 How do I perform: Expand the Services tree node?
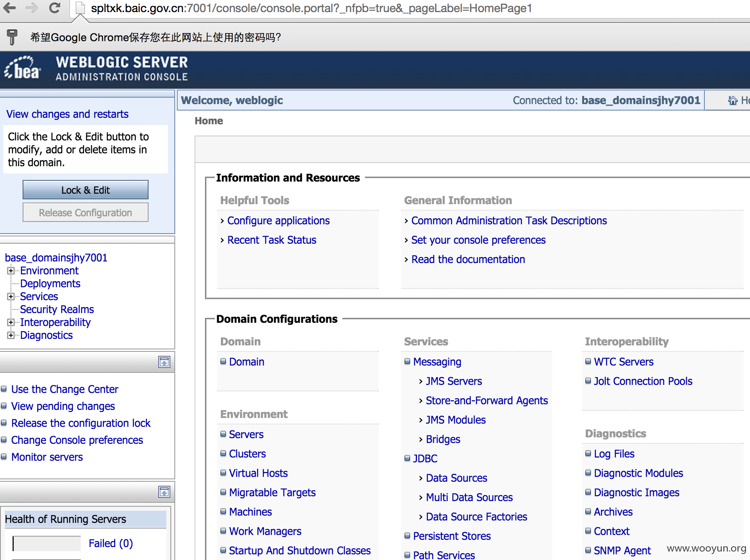point(11,297)
